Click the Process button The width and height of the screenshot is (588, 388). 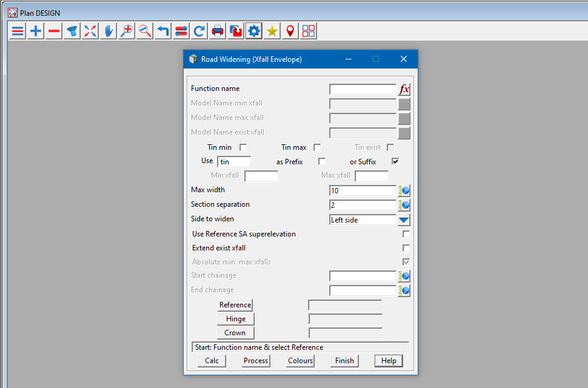pyautogui.click(x=256, y=361)
